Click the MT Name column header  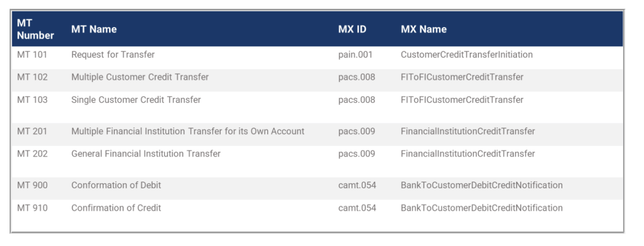pos(94,29)
